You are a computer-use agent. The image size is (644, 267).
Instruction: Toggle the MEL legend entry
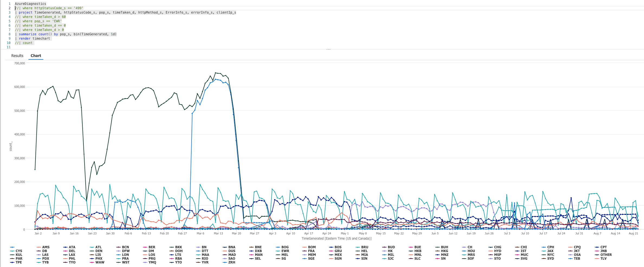pyautogui.click(x=282, y=255)
